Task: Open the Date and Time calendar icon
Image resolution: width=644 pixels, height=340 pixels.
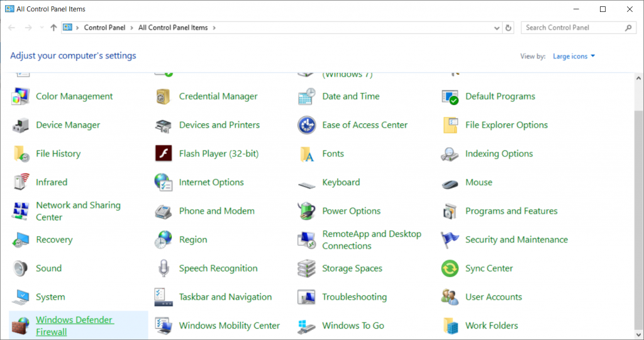Action: (306, 96)
